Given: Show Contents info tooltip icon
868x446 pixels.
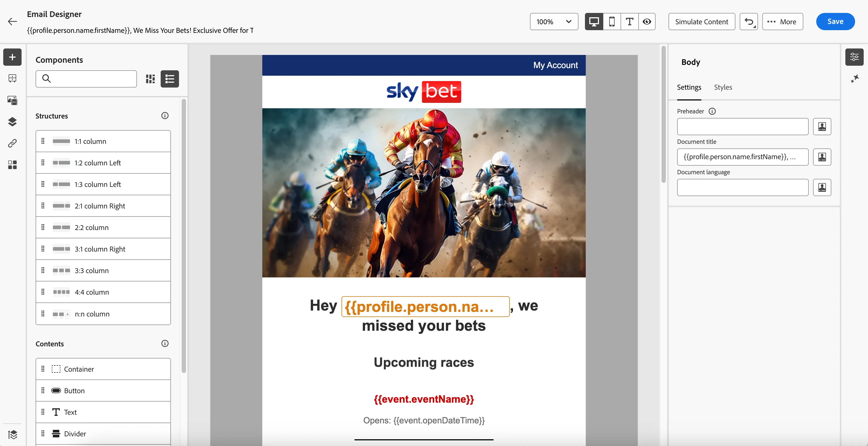Looking at the screenshot, I should click(x=165, y=344).
